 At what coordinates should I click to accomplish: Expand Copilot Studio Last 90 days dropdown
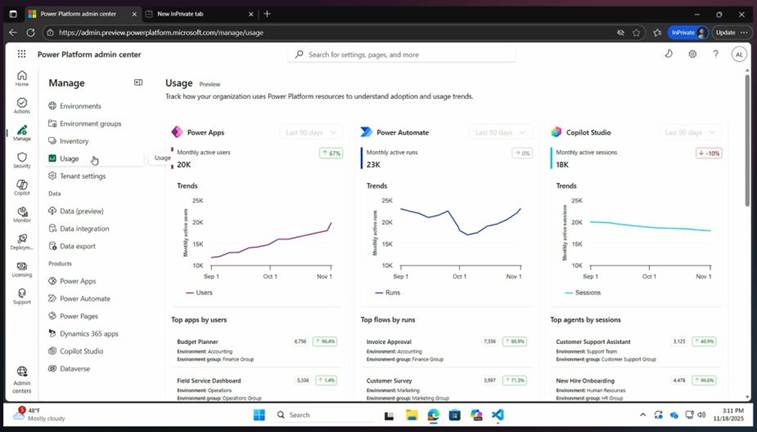(689, 132)
